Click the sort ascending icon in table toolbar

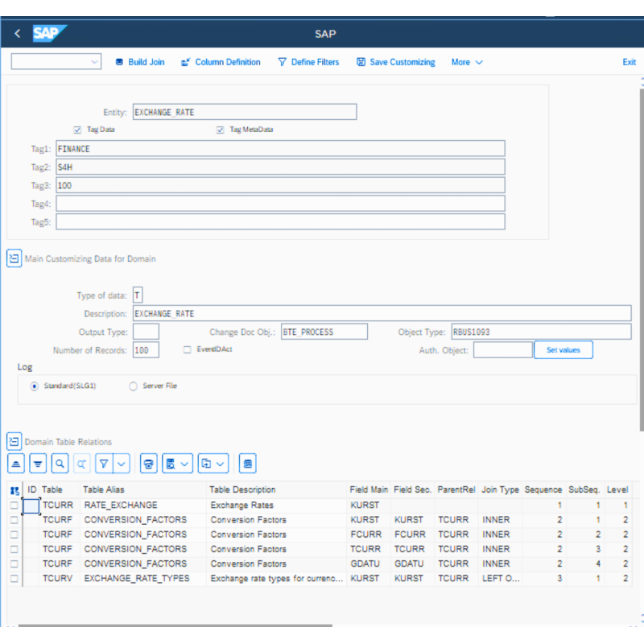pos(16,464)
